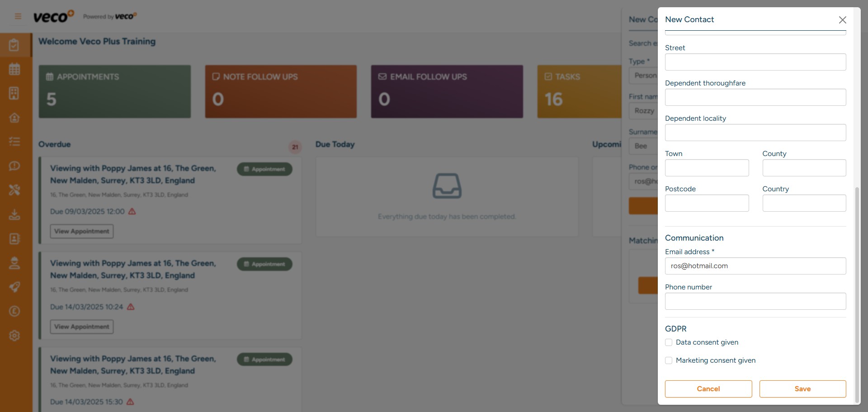Open the lettings home icon in the sidebar

pos(15,118)
